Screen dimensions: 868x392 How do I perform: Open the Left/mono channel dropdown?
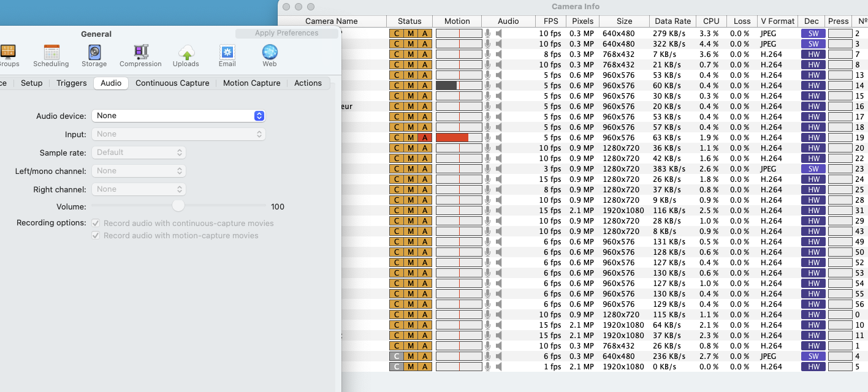(139, 171)
